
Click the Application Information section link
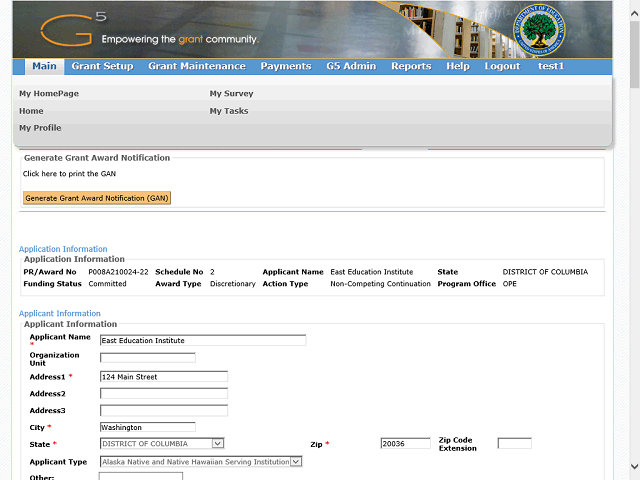(x=63, y=249)
